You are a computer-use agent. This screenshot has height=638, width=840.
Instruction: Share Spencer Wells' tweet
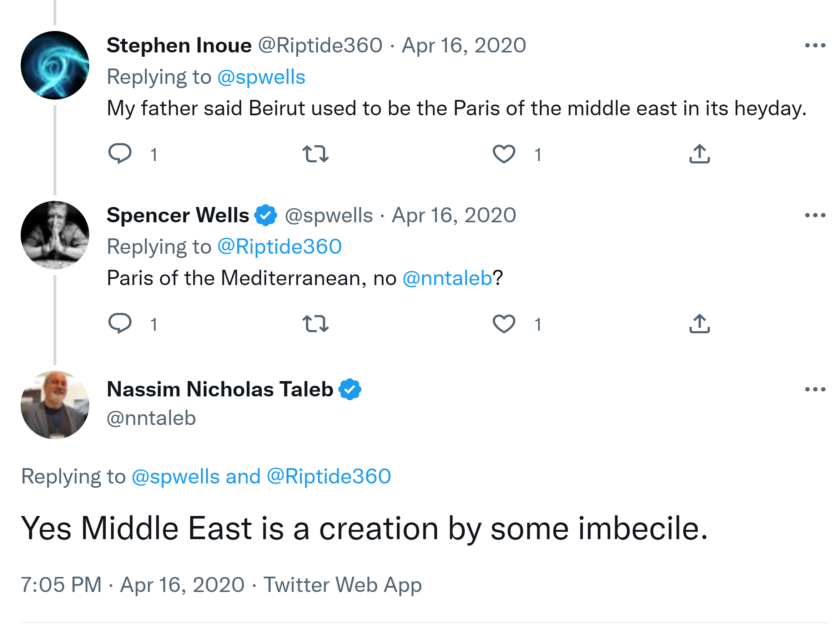point(699,324)
